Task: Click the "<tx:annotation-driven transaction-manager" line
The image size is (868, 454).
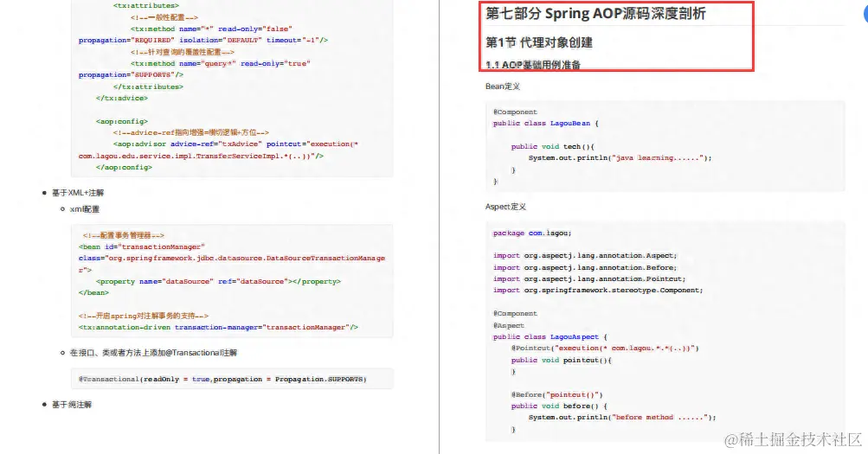Action: (x=218, y=328)
